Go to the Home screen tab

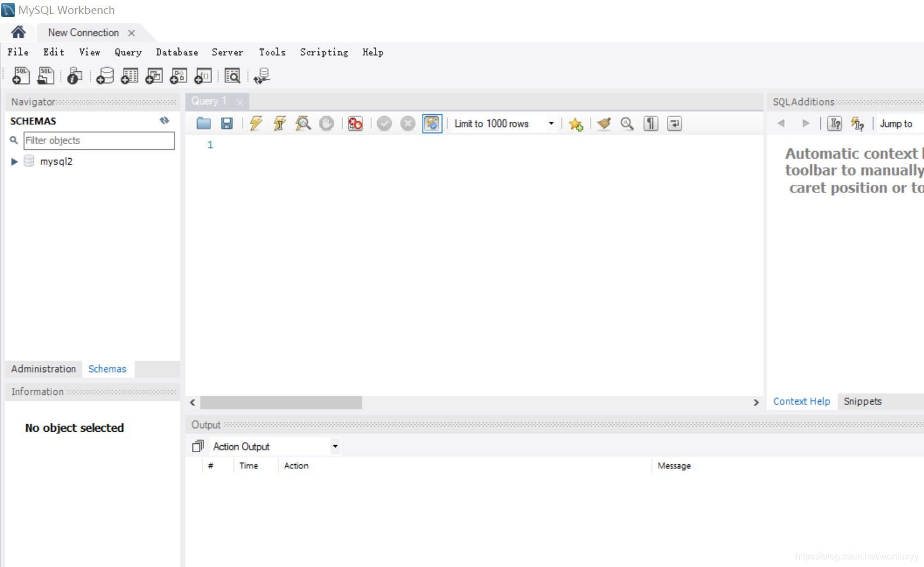tap(18, 32)
